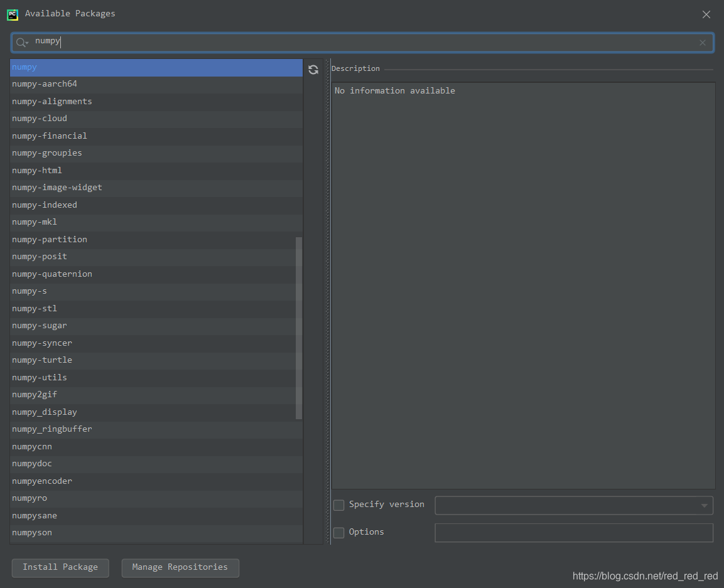Select numpy-quaternion package
The height and width of the screenshot is (588, 724).
pos(156,275)
